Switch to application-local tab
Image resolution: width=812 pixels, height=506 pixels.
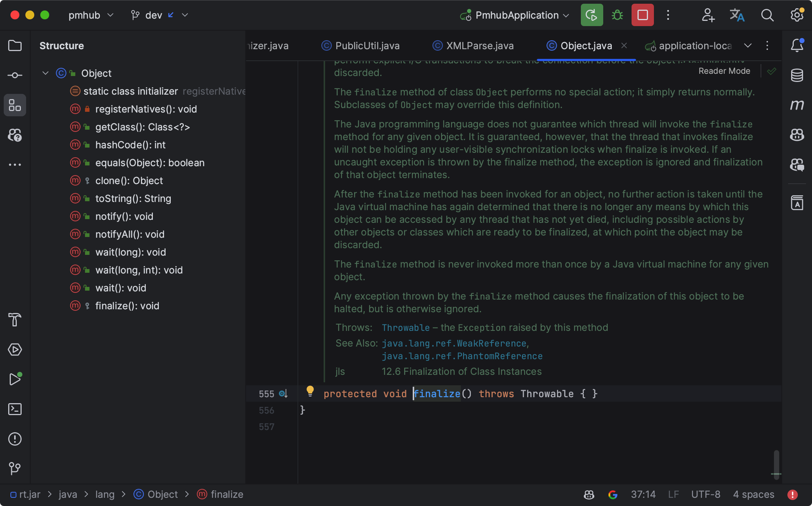click(x=689, y=45)
